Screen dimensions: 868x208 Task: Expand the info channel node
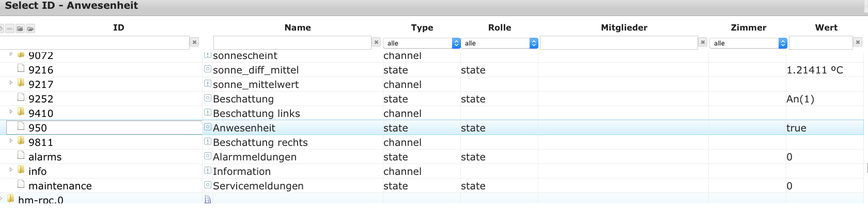11,170
